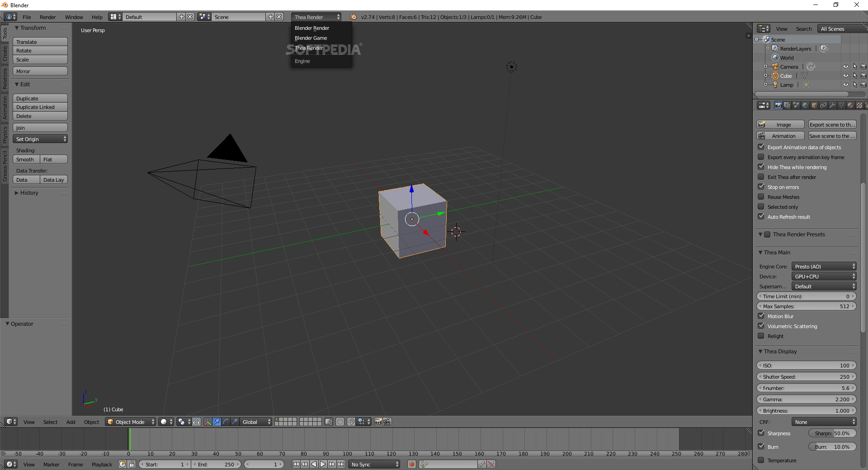The image size is (868, 470).
Task: Click the insert keyframe key icon
Action: coord(482,464)
